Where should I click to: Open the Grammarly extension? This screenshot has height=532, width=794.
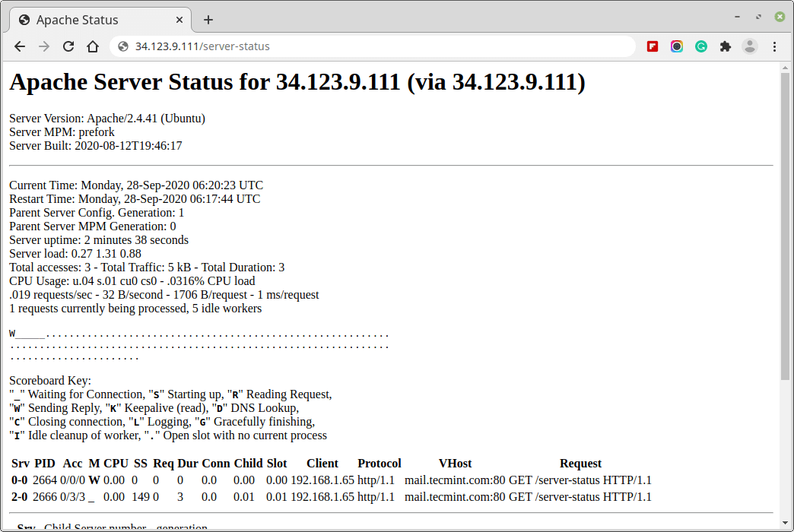700,46
